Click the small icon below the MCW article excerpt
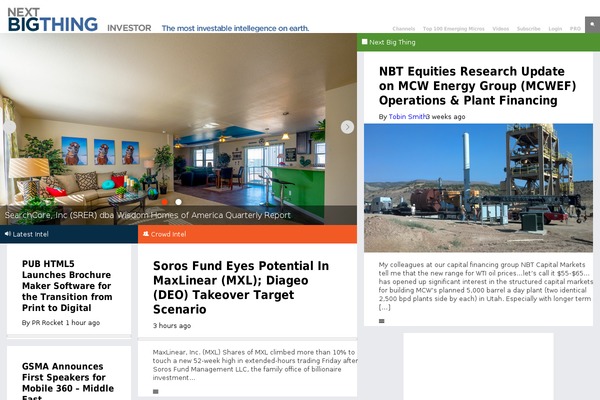Viewport: 600px width, 400px height. point(382,321)
